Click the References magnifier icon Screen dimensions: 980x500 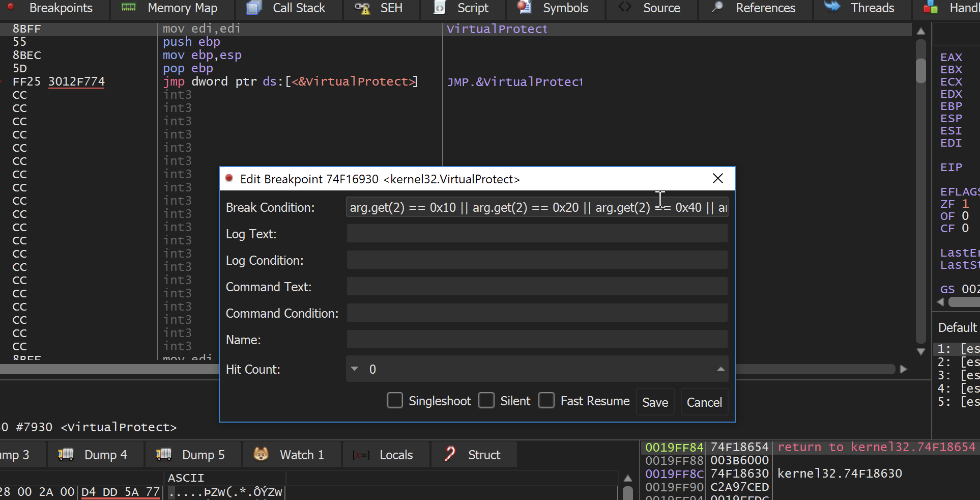pyautogui.click(x=717, y=7)
